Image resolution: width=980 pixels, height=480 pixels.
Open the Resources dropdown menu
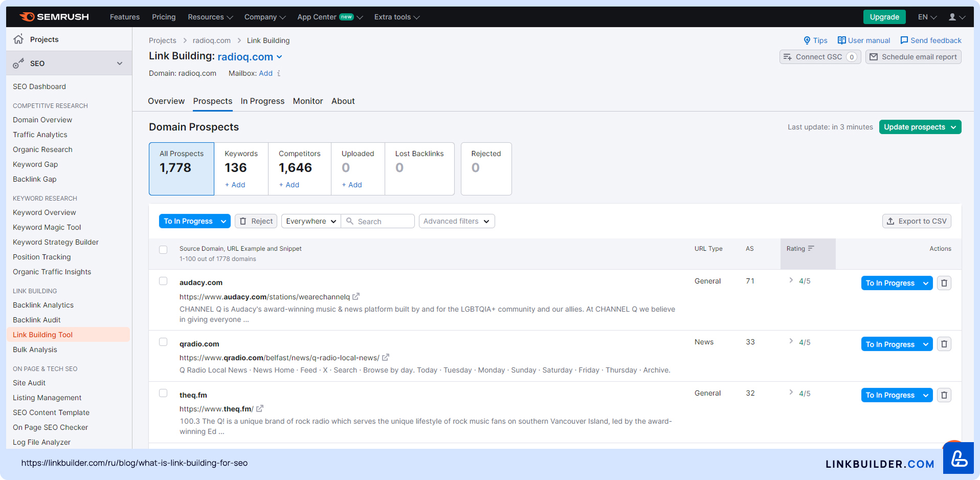(210, 17)
